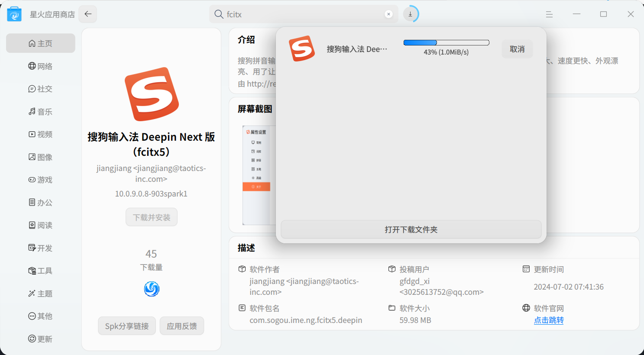Go back using the arrow button
Viewport: 644px width, 355px height.
(x=88, y=14)
